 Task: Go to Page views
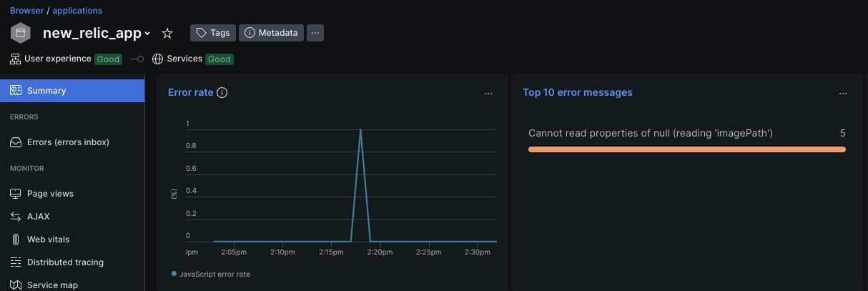[50, 194]
